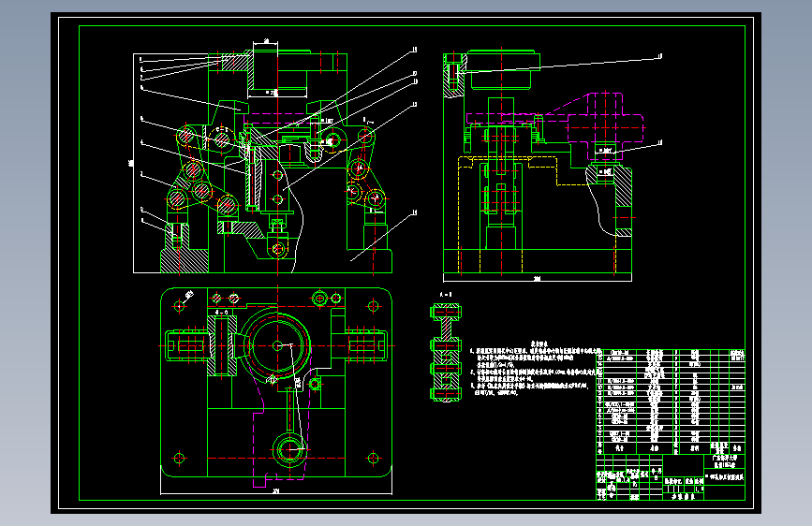Select the magenta dashed outline in side view
Screen dimensions: 812x526
click(555, 126)
